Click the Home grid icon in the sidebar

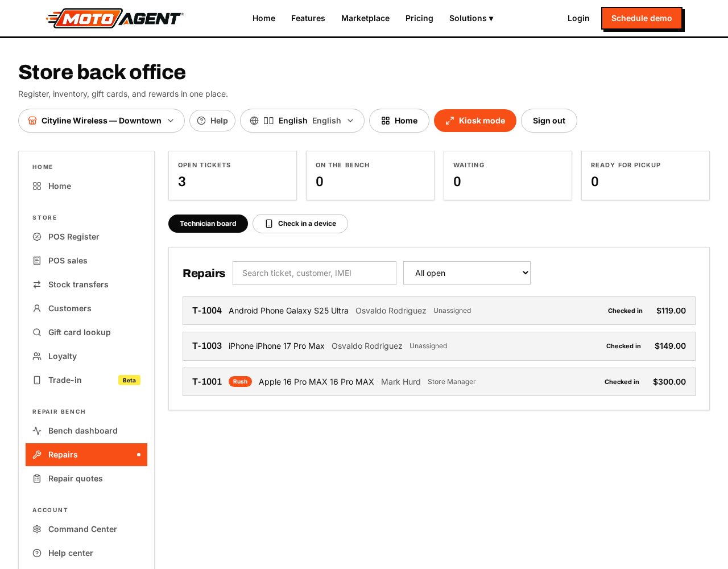click(x=37, y=186)
